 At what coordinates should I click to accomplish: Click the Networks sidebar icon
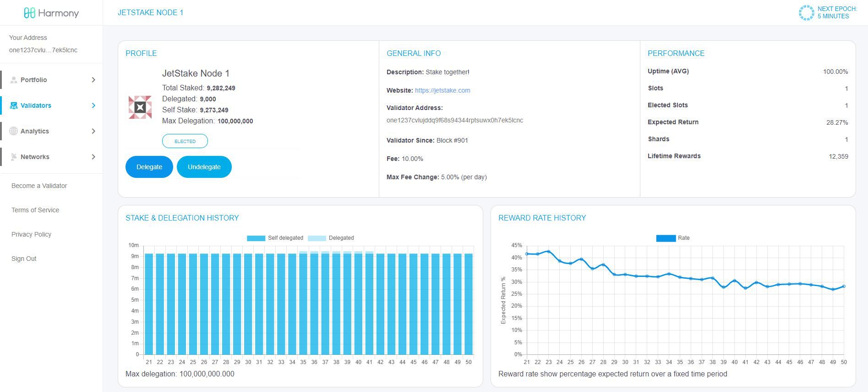coord(14,157)
